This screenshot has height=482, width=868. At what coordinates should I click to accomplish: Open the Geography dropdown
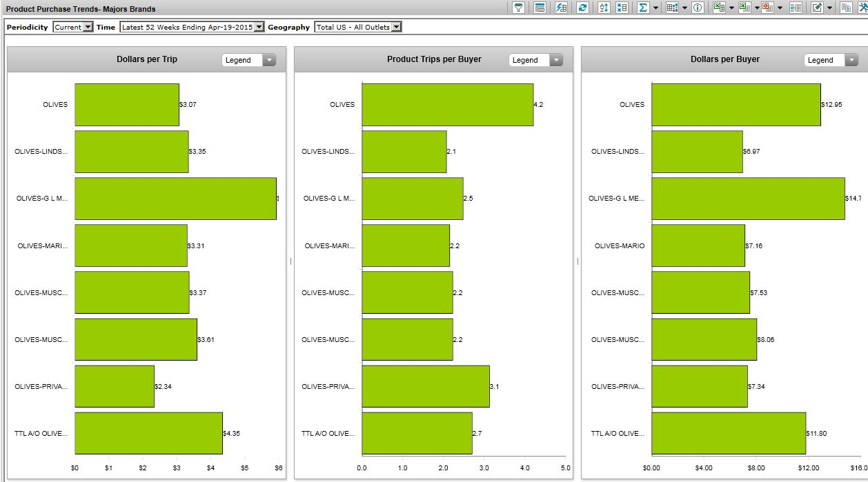396,27
